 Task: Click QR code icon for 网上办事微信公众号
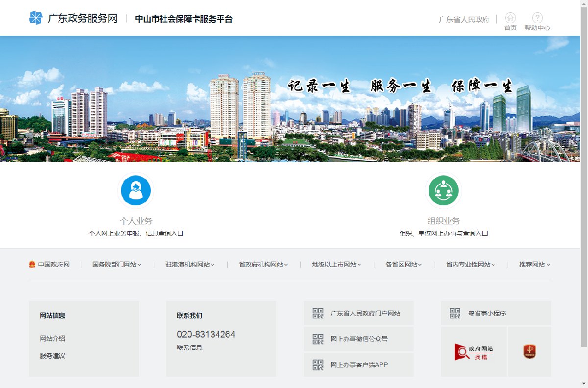(x=318, y=339)
